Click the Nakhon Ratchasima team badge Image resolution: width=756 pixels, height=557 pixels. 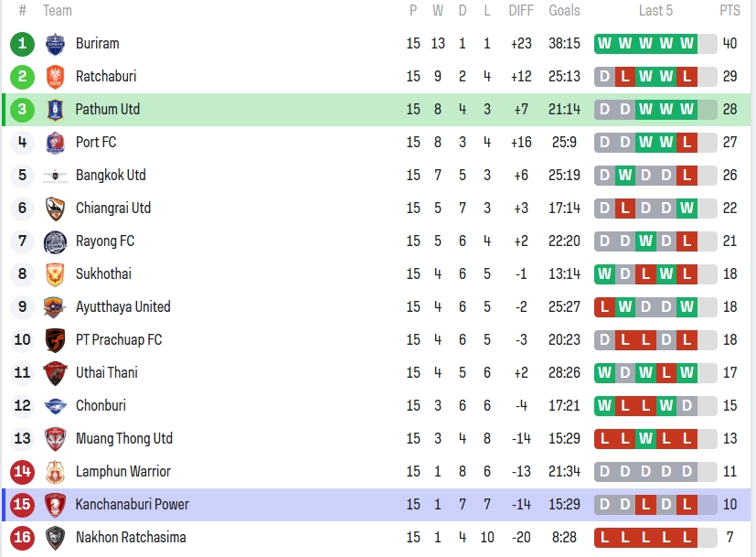click(55, 538)
